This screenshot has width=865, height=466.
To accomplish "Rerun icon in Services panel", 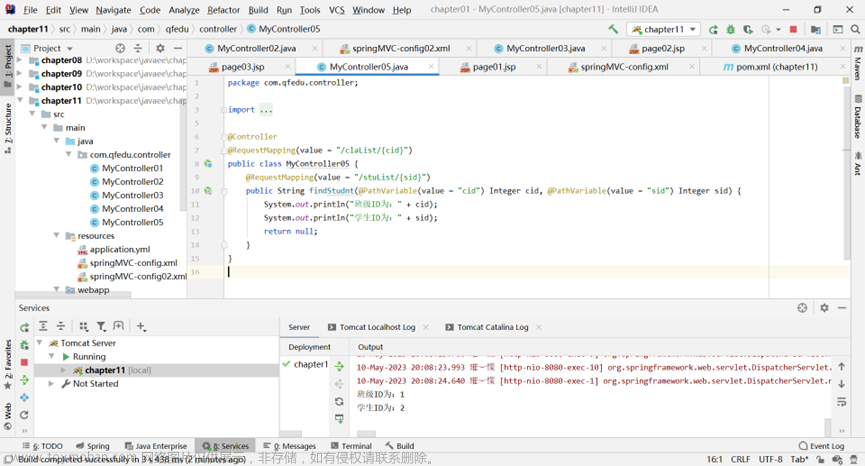I will (x=24, y=327).
